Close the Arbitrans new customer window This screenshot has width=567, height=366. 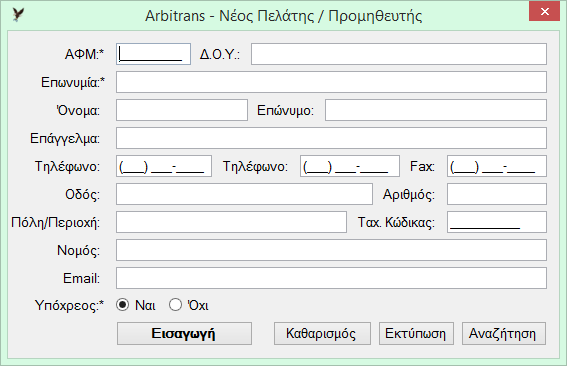[545, 12]
